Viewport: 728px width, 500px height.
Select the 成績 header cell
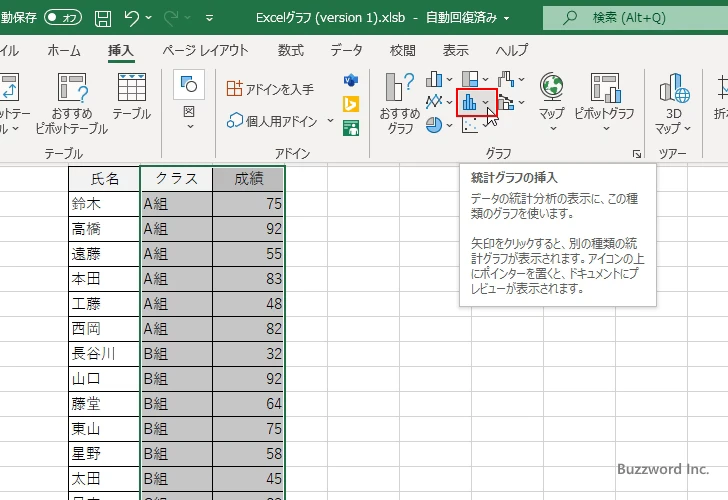248,179
